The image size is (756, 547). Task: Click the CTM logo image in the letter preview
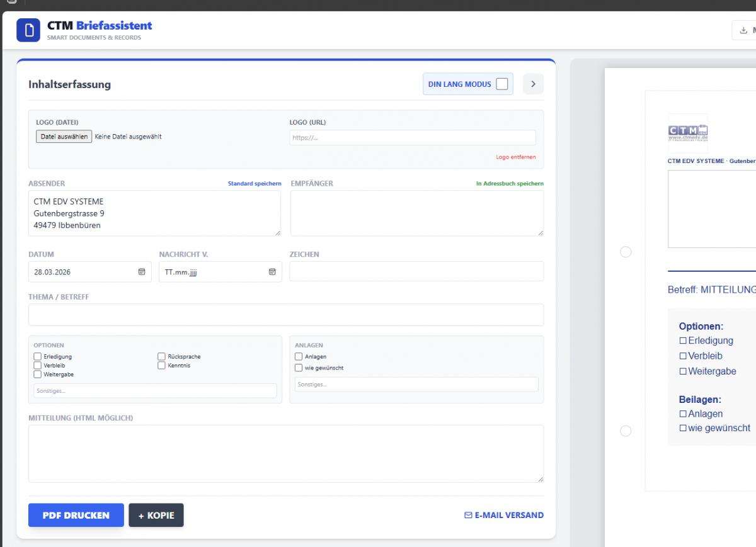pos(687,132)
